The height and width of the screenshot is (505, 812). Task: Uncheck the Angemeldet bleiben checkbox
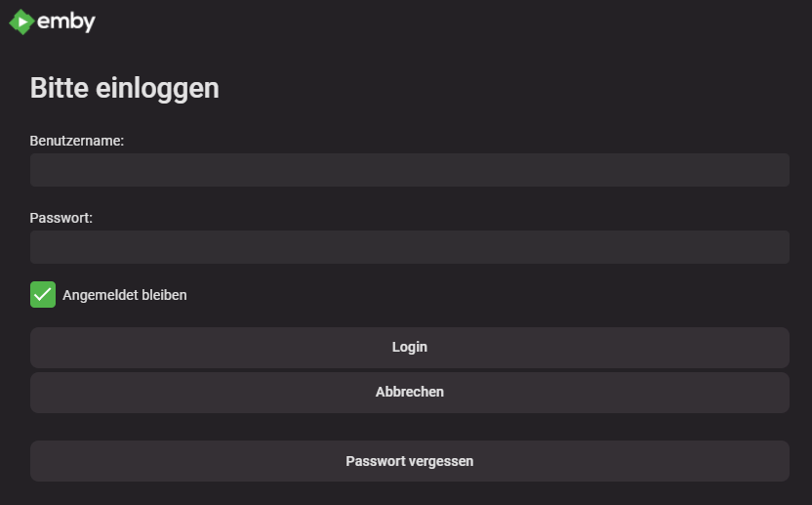tap(43, 294)
